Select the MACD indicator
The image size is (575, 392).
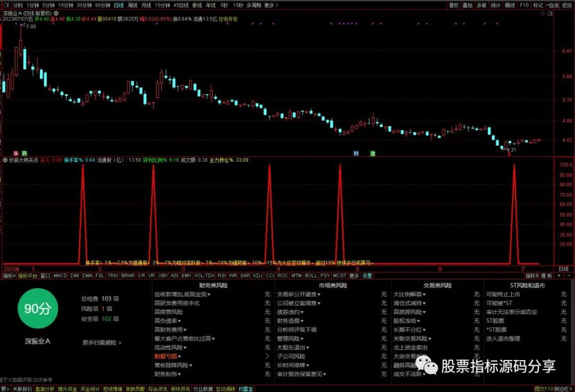pyautogui.click(x=60, y=276)
